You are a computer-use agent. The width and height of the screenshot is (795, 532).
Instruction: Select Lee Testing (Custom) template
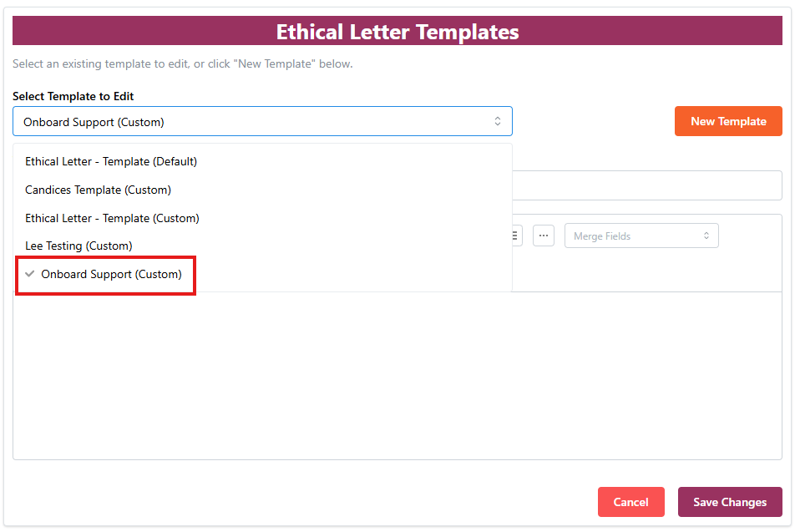78,246
